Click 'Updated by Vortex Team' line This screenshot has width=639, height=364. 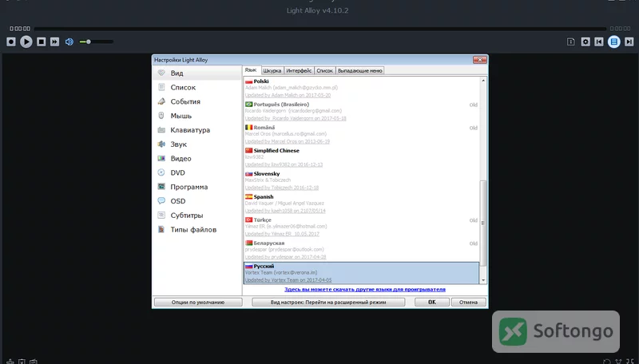pyautogui.click(x=288, y=280)
